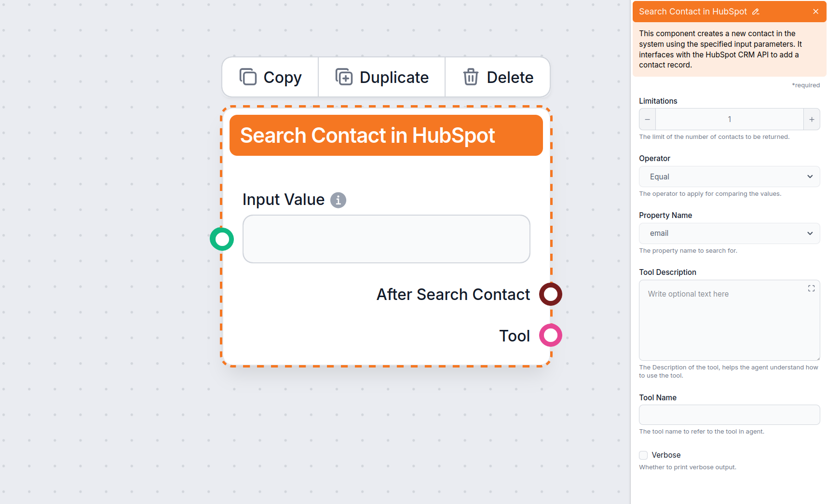Screen dimensions: 827x504
Task: Open the Property Name dropdown showing email
Action: (729, 233)
